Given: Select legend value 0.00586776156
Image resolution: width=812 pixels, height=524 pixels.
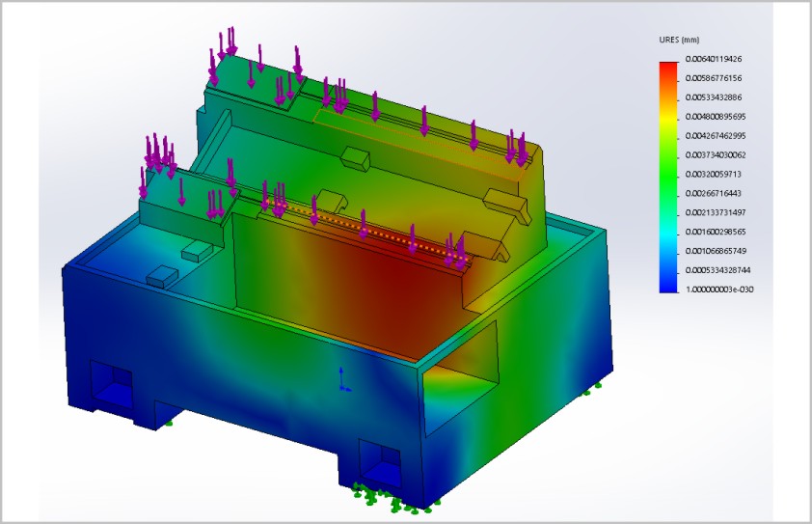Looking at the screenshot, I should pyautogui.click(x=714, y=78).
